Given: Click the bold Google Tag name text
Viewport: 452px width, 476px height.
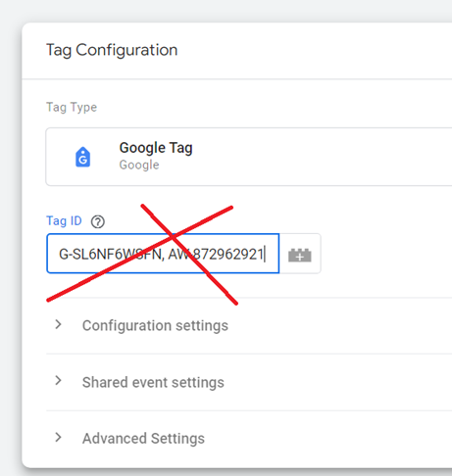Looking at the screenshot, I should tap(156, 148).
